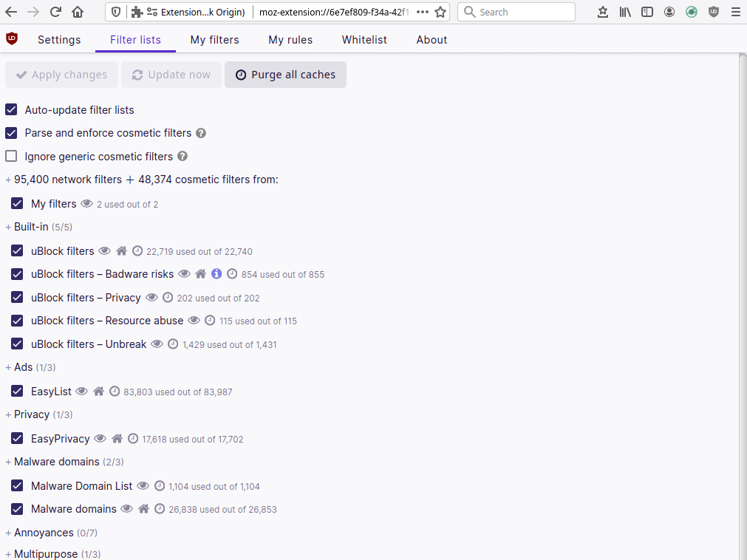Click the page vertical scrollbar

click(743, 305)
